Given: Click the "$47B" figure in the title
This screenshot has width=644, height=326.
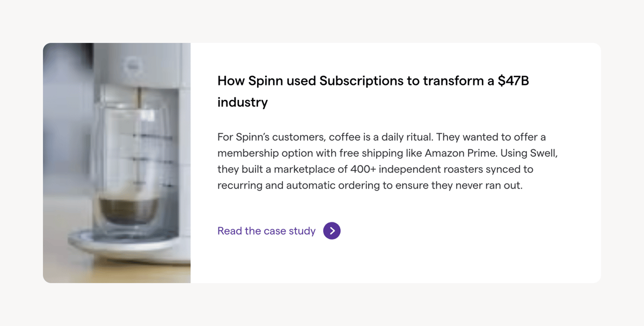Looking at the screenshot, I should [x=513, y=81].
